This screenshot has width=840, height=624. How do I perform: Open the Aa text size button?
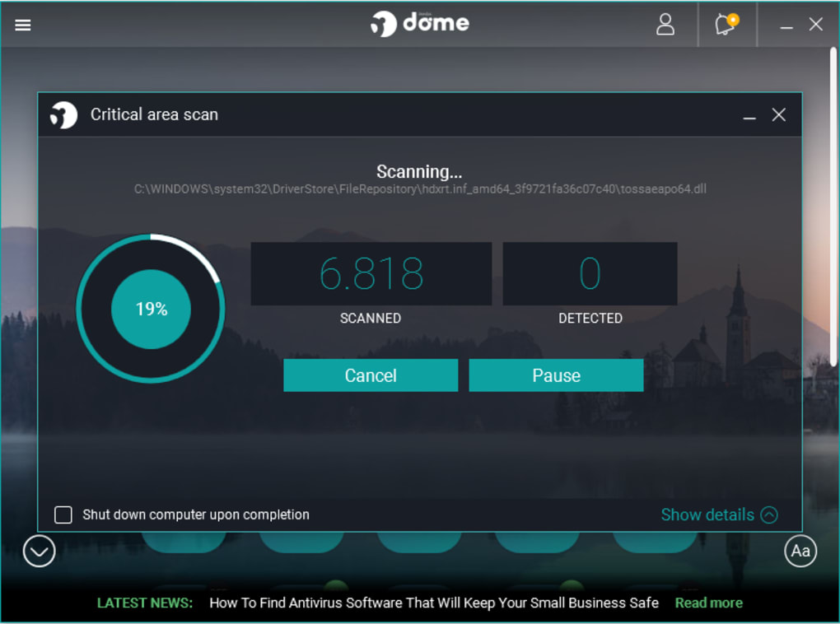click(800, 551)
